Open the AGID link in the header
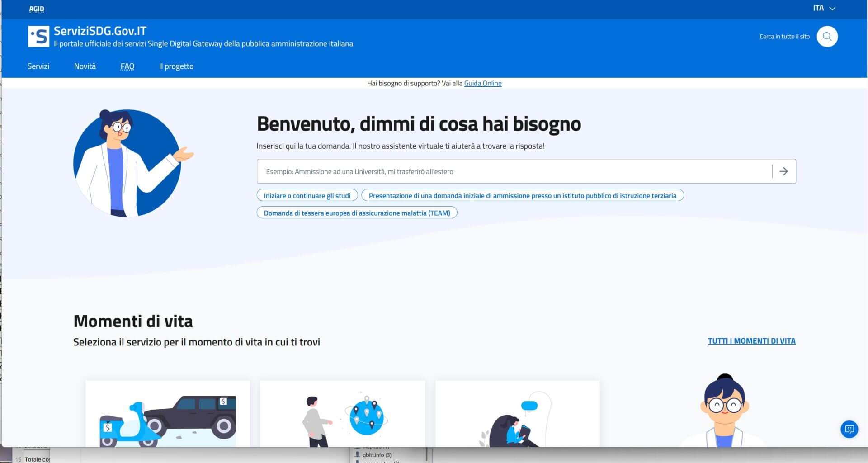868x463 pixels. click(x=36, y=8)
